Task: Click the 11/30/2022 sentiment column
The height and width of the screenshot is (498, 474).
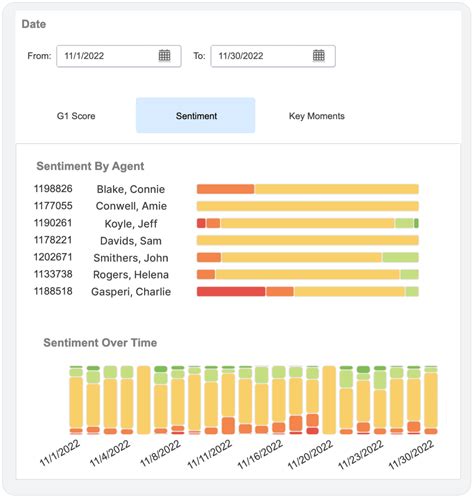Action: pyautogui.click(x=431, y=400)
